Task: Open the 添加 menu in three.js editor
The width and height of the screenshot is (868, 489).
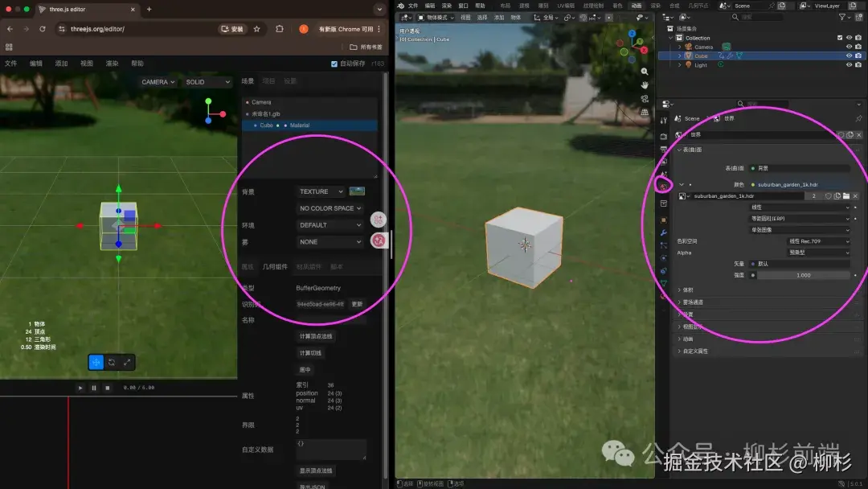Action: click(61, 64)
